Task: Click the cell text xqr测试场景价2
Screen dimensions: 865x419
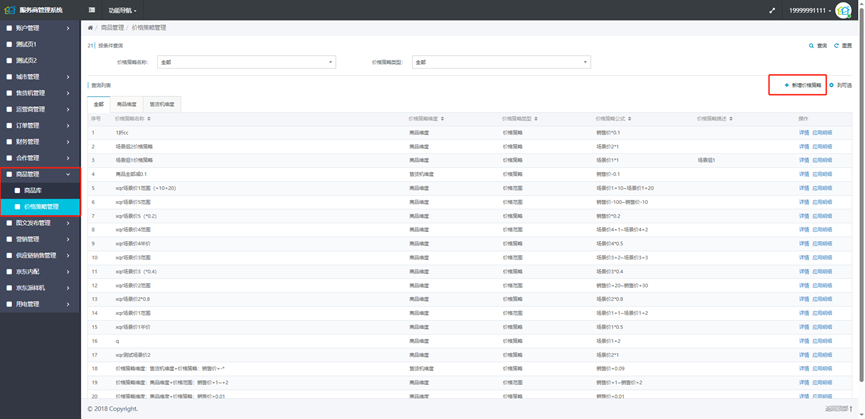Action: point(133,354)
